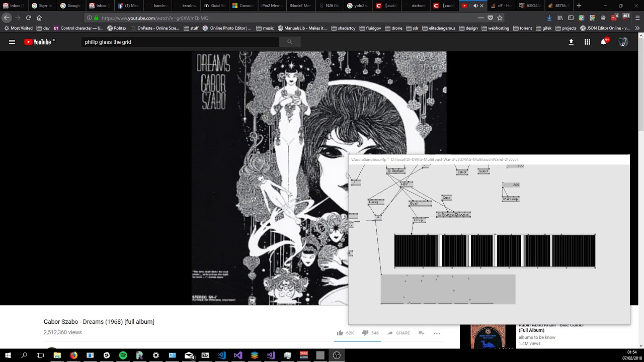Switch to the Guid browser tab

(214, 6)
